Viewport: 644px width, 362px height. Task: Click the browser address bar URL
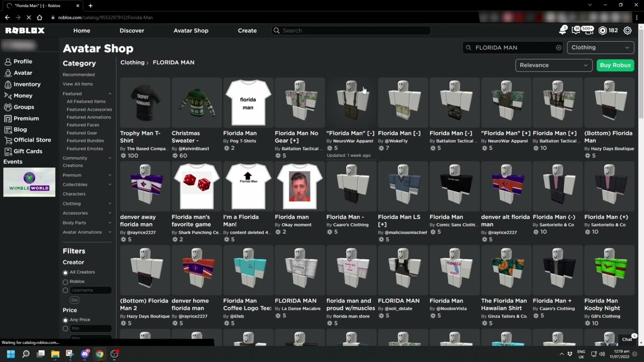tap(105, 18)
